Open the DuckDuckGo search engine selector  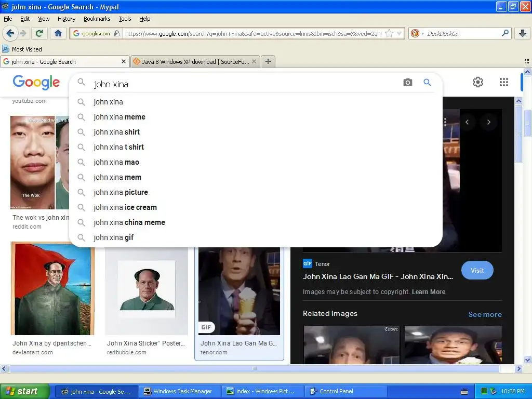tap(417, 33)
